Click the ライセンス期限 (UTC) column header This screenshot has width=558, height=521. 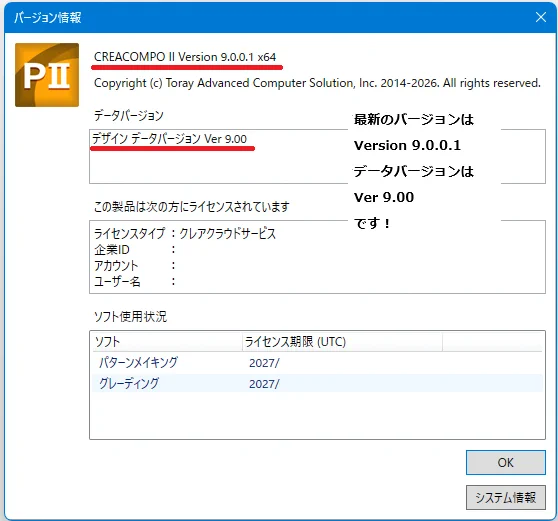(342, 342)
